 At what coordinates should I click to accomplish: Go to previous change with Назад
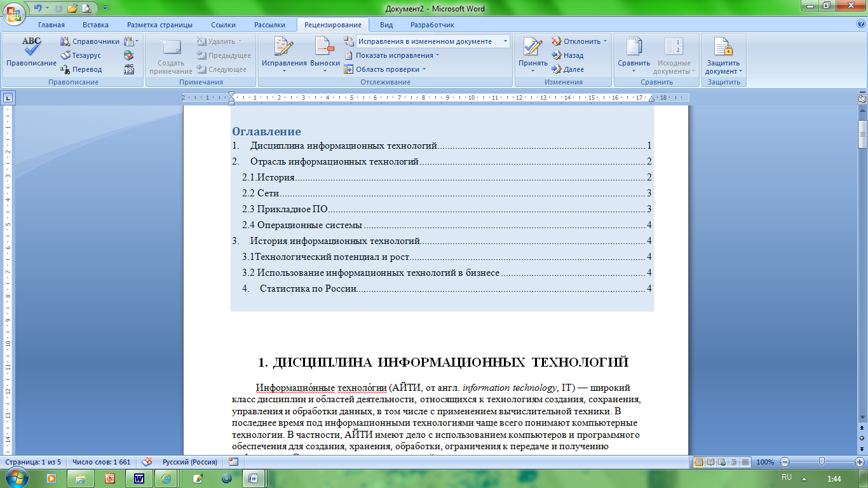coord(567,55)
